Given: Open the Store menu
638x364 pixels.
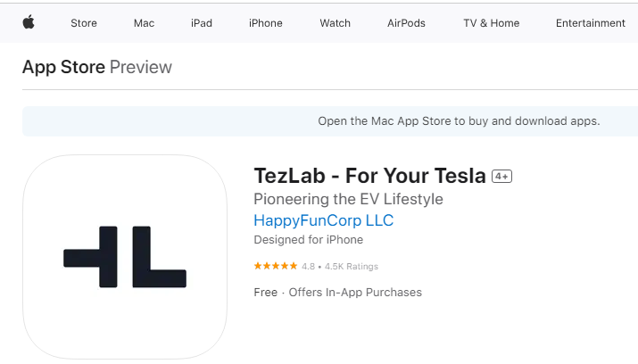Looking at the screenshot, I should 84,23.
